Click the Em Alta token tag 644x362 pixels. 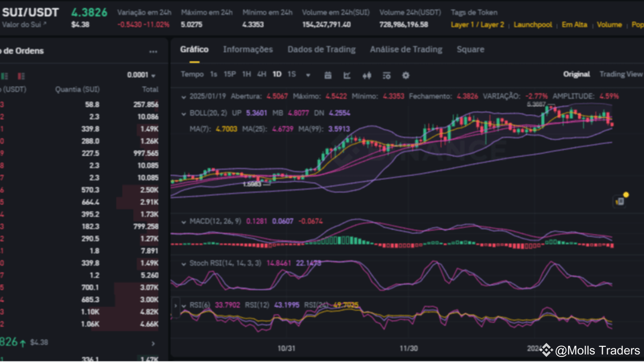pos(575,25)
